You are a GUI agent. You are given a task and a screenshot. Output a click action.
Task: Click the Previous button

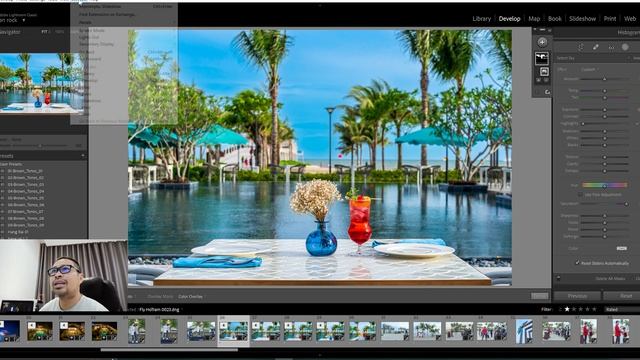pyautogui.click(x=578, y=296)
